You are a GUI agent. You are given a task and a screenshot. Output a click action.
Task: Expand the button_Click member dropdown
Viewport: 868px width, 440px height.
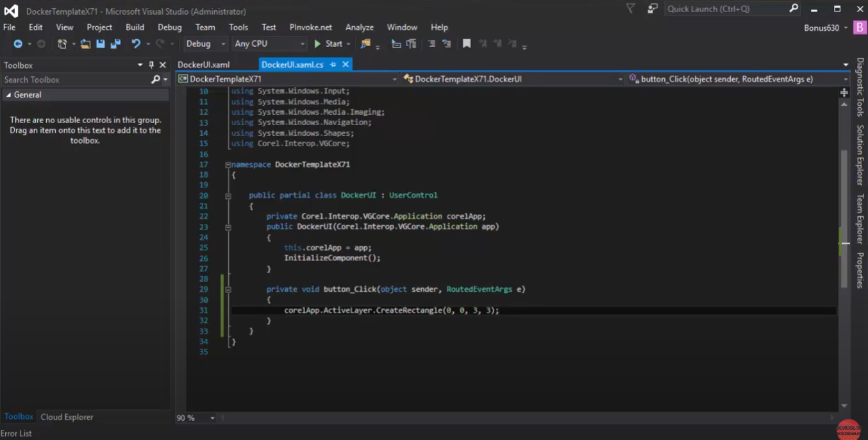pos(846,79)
